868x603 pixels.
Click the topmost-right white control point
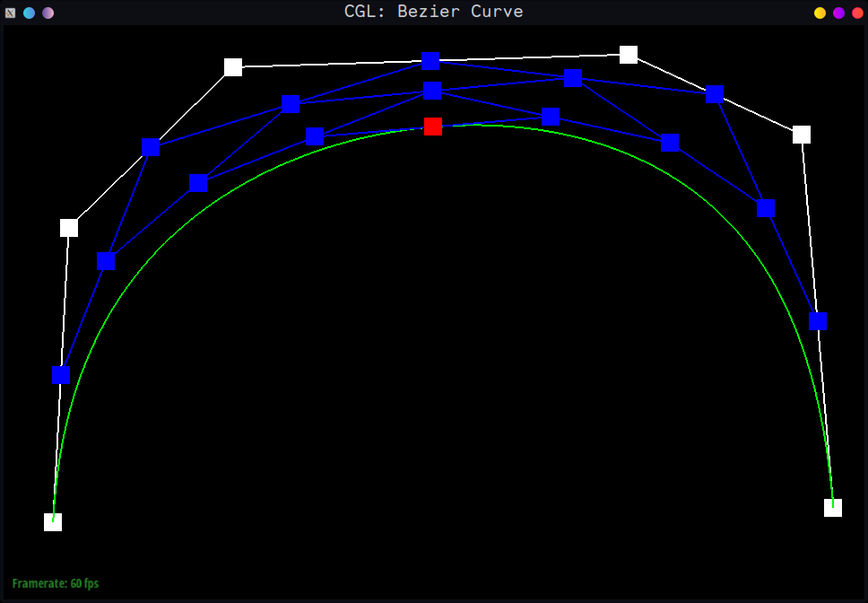629,55
